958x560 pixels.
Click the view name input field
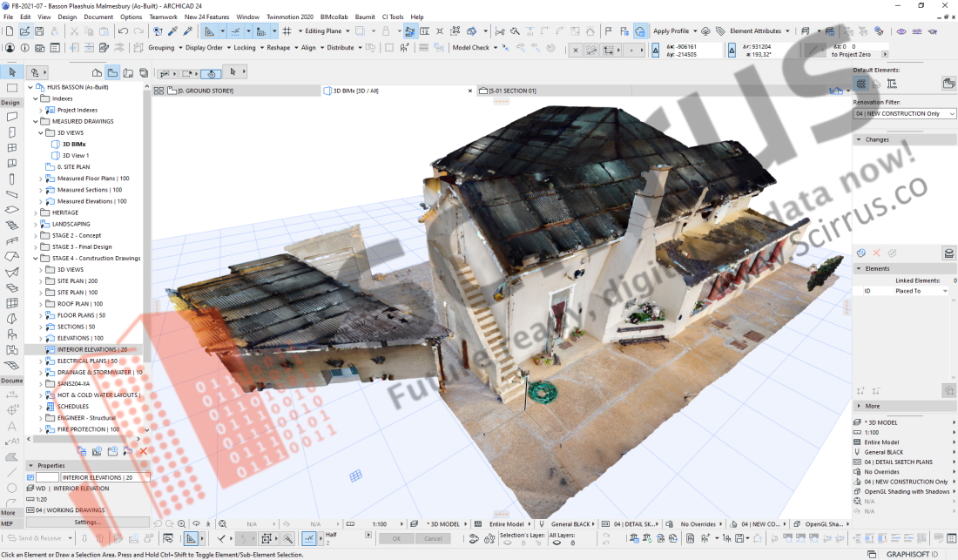(x=105, y=477)
